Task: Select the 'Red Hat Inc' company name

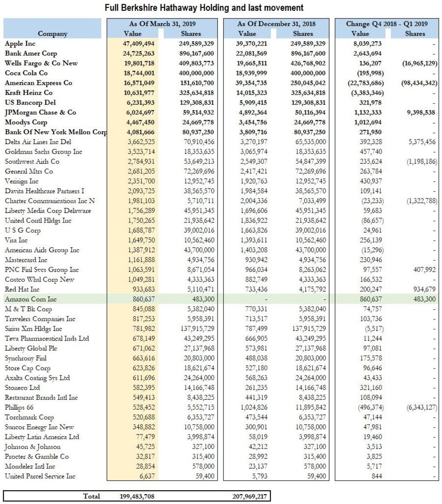Action: click(22, 289)
